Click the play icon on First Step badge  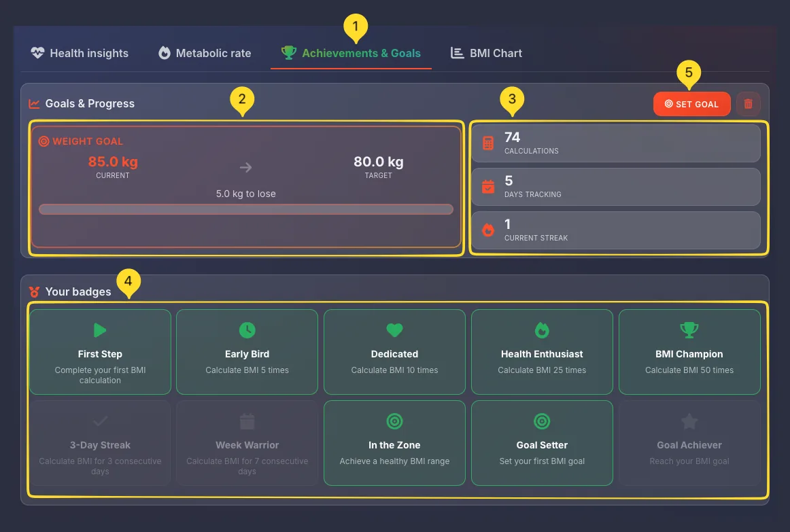pyautogui.click(x=99, y=330)
